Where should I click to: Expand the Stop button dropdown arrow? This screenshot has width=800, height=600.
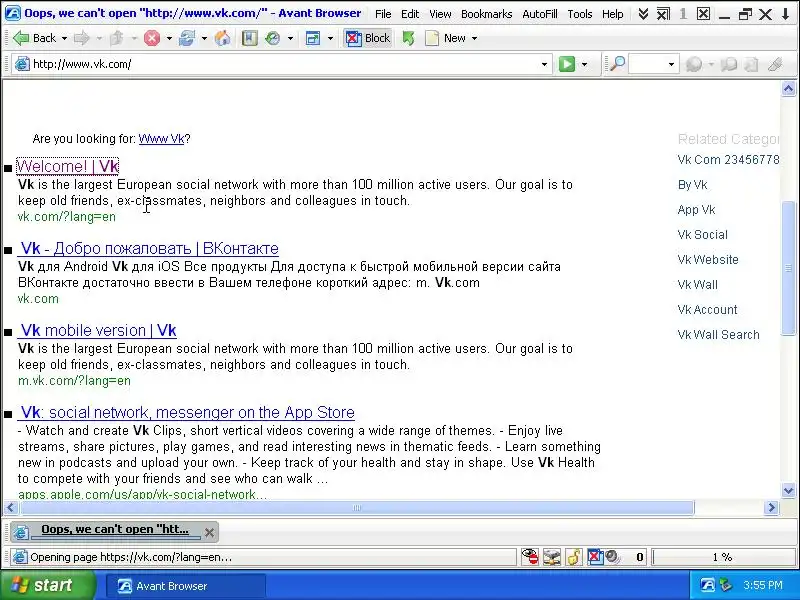[169, 38]
